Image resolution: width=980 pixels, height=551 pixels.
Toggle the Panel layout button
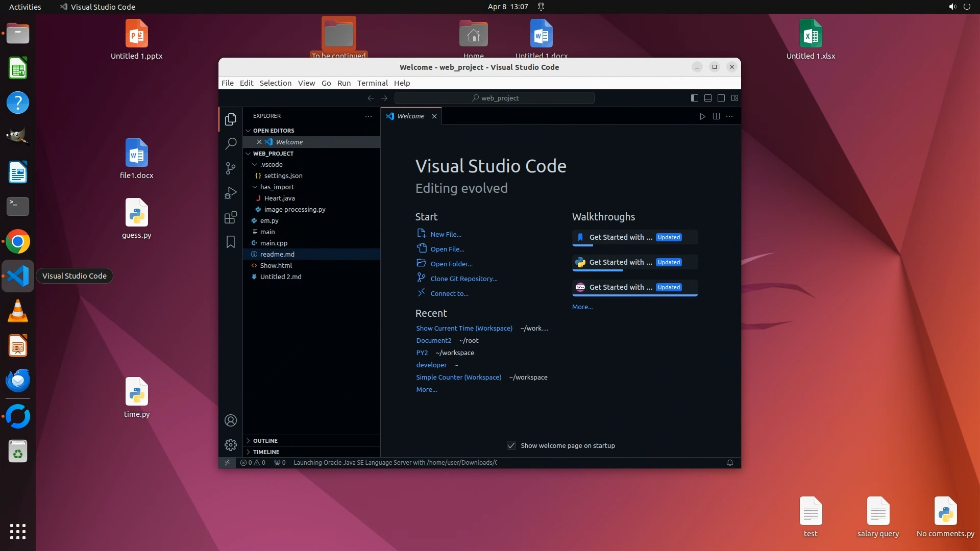pyautogui.click(x=708, y=98)
